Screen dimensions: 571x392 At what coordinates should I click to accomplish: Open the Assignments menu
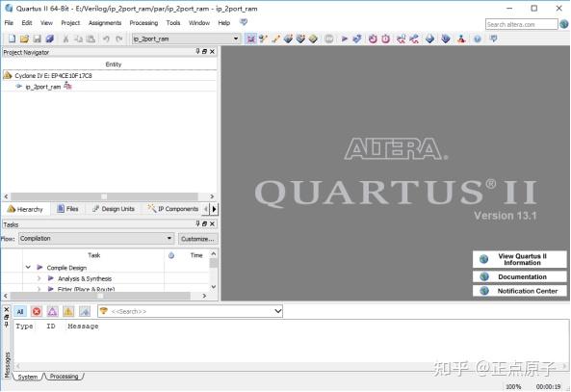pos(105,23)
